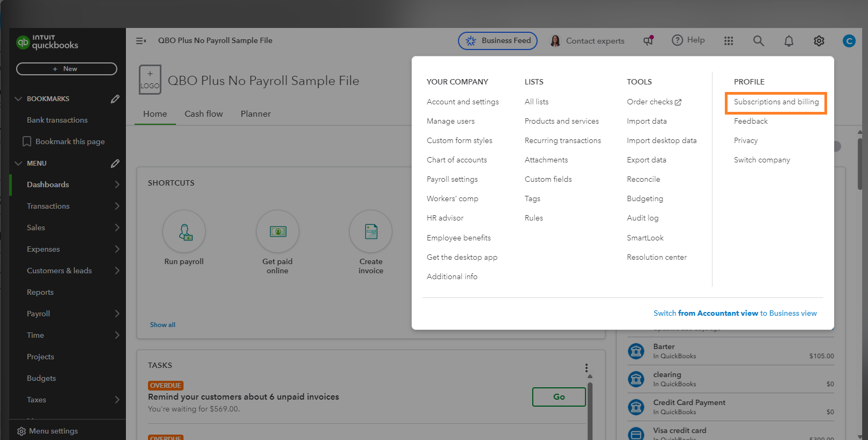Open the Tasks three-dot options menu
The image size is (868, 440).
point(587,368)
